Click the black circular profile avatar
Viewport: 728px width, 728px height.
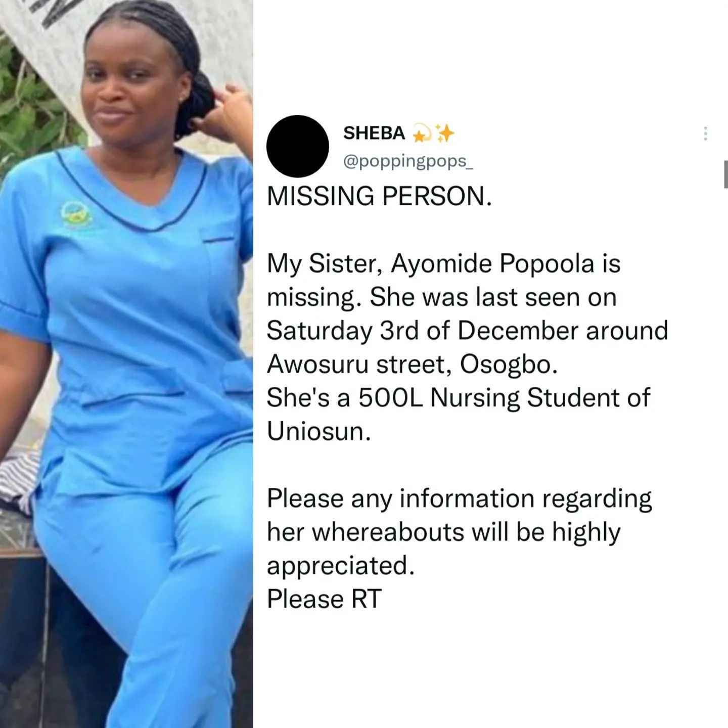pos(298,146)
